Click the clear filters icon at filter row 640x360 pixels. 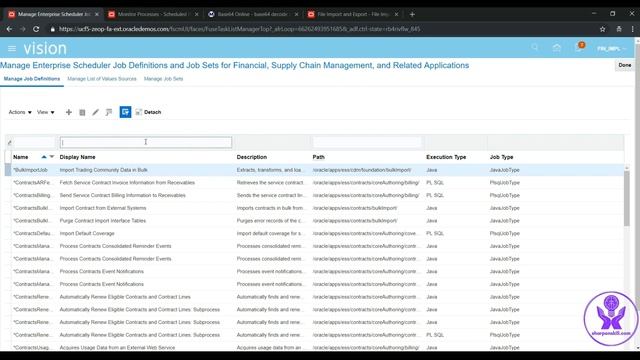pyautogui.click(x=9, y=142)
